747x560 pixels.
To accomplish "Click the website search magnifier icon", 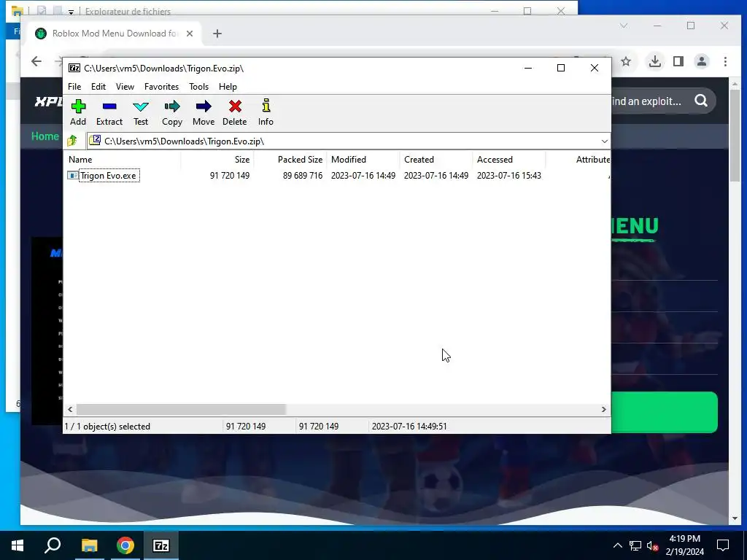I will (701, 101).
